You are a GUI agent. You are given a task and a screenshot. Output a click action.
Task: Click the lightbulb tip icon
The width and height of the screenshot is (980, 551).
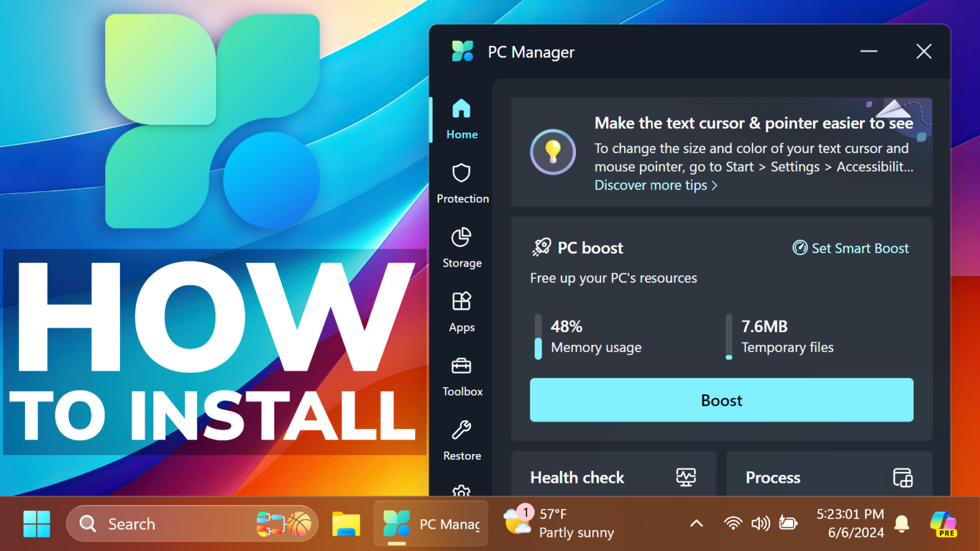(x=553, y=152)
